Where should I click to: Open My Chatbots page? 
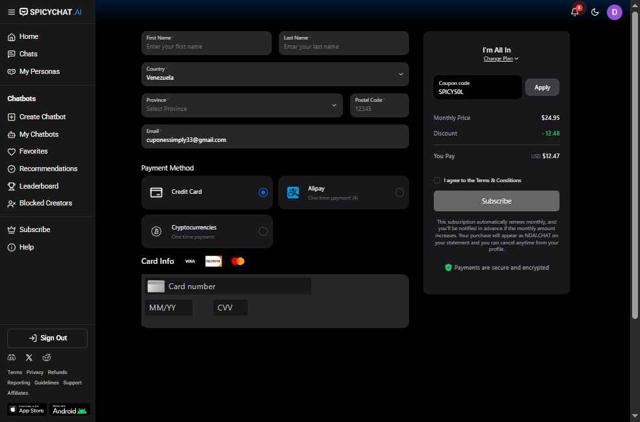(x=33, y=134)
